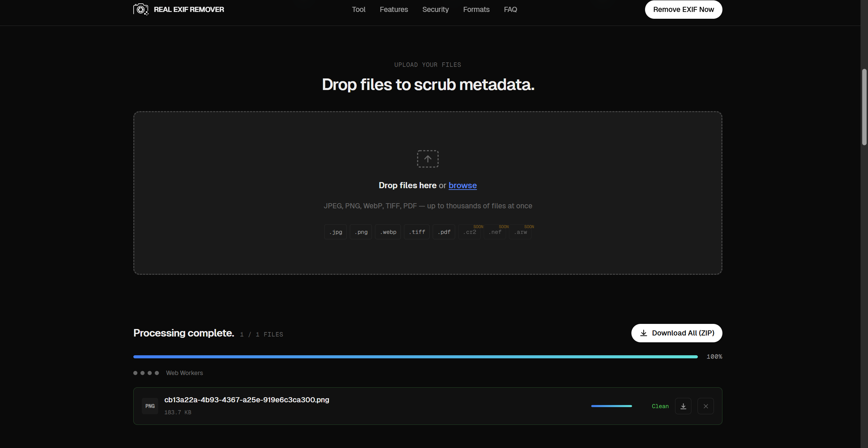Click the Drop files here text
Viewport: 868px width, 448px height.
click(407, 185)
